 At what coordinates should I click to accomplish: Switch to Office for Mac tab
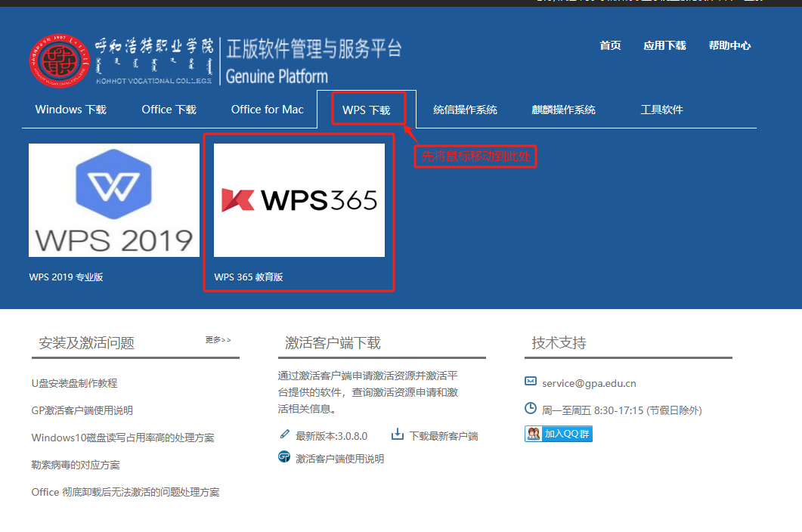pos(267,110)
